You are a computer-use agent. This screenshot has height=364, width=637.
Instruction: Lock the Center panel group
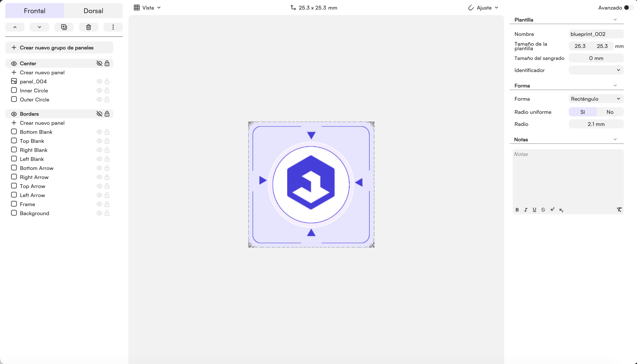(x=107, y=63)
